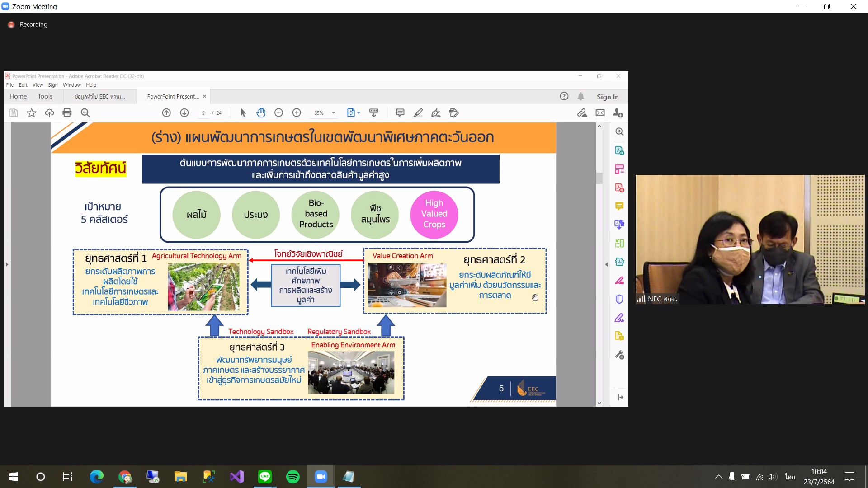Switch to the Tools tab
868x488 pixels.
tap(45, 96)
